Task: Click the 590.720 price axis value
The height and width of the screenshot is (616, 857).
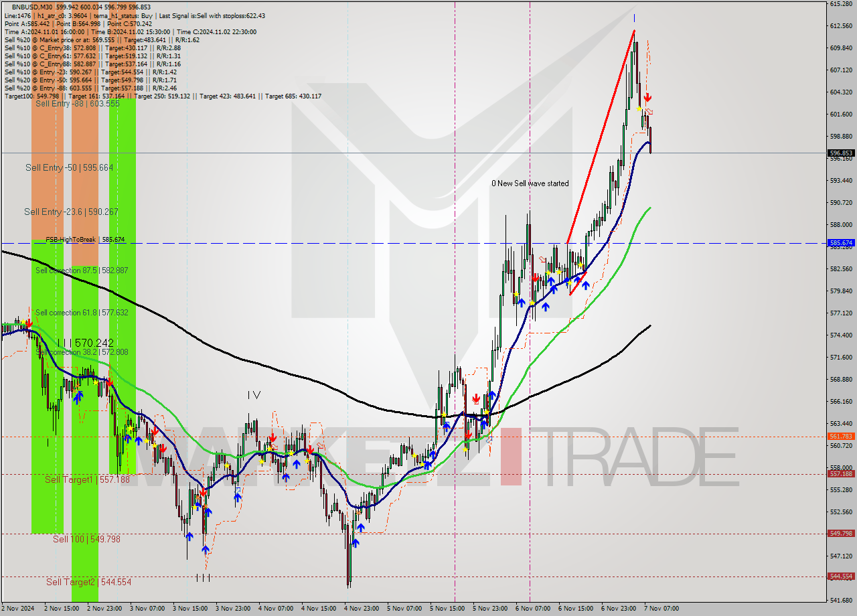Action: click(841, 202)
